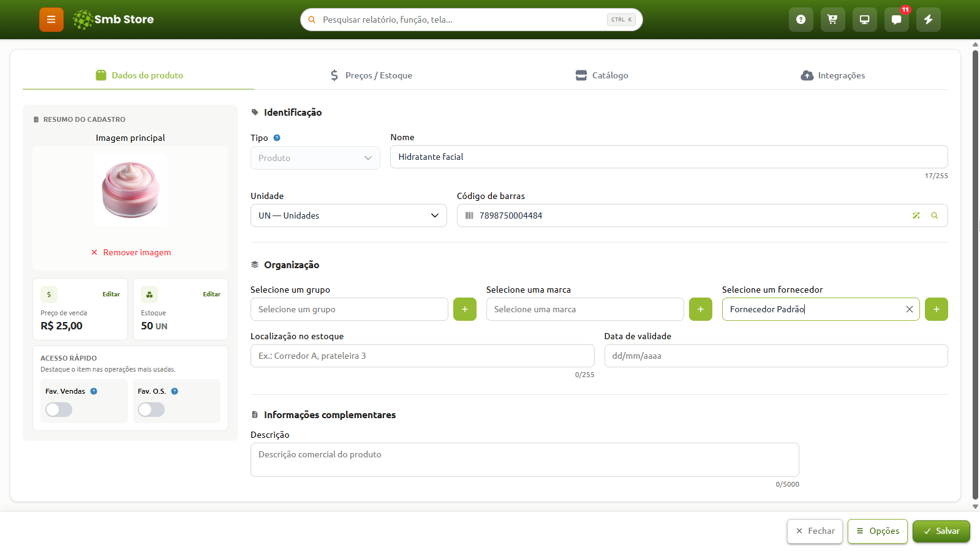Search barcode using the magnifier icon
Image resolution: width=980 pixels, height=551 pixels.
click(x=935, y=216)
